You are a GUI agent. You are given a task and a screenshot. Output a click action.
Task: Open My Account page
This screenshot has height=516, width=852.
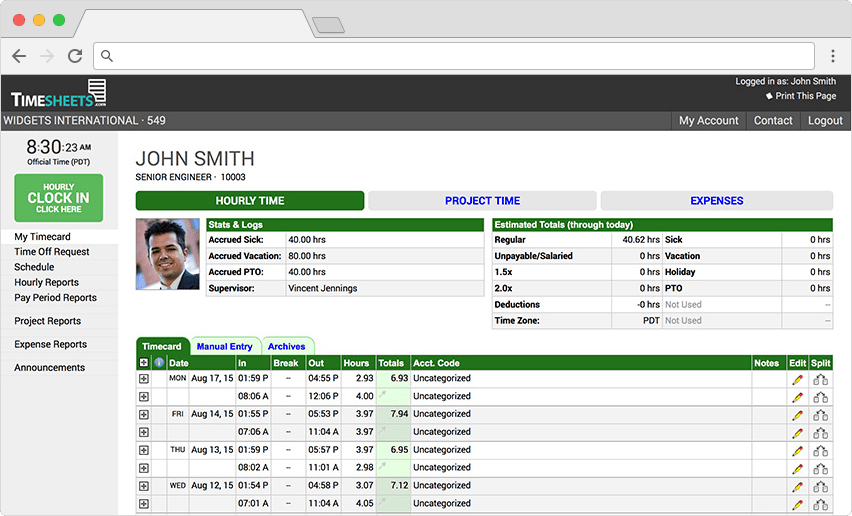709,121
